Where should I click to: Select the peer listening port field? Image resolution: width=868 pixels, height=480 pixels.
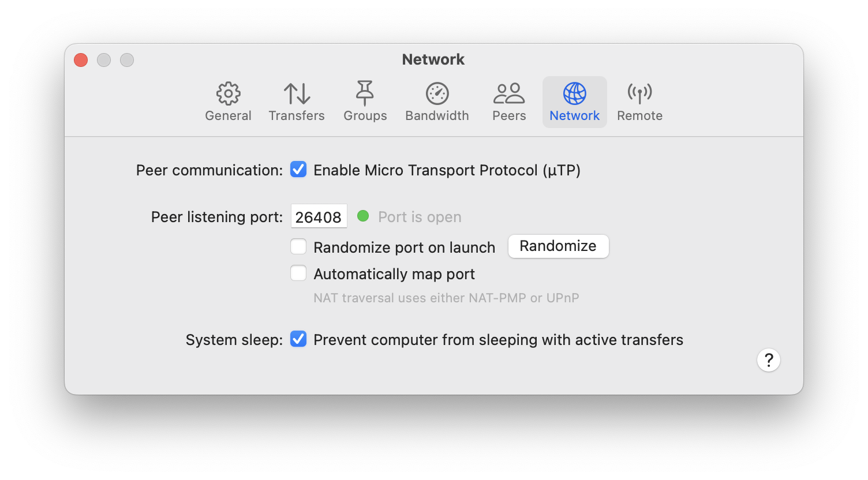coord(319,216)
